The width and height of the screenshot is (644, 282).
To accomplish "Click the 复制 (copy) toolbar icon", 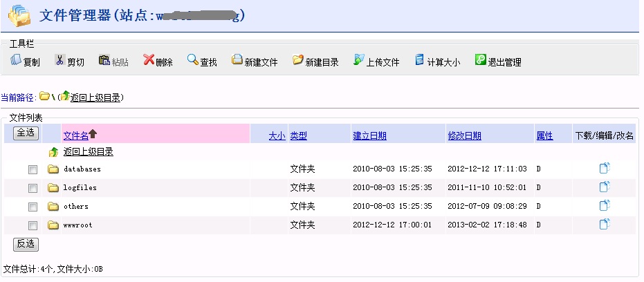I will (x=17, y=61).
